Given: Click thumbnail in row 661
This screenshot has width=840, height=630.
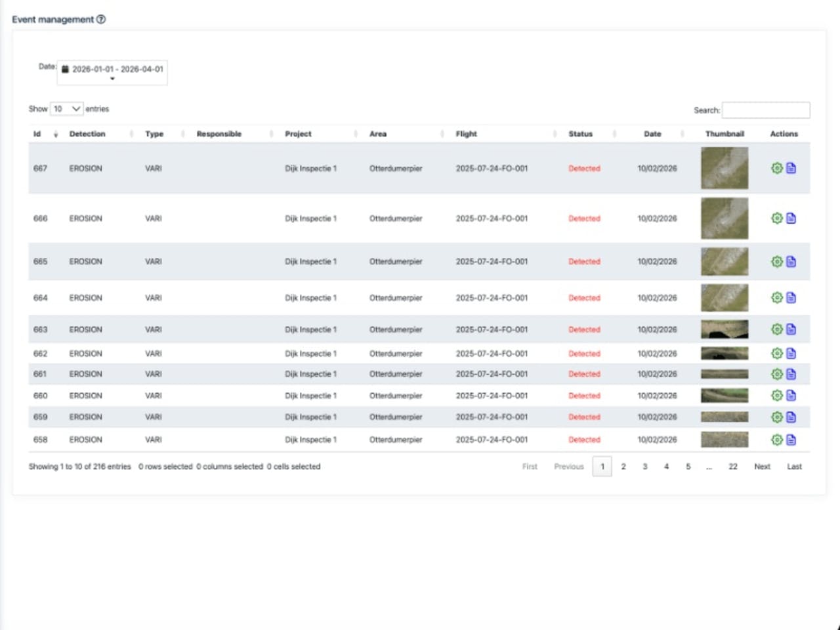Looking at the screenshot, I should point(724,373).
